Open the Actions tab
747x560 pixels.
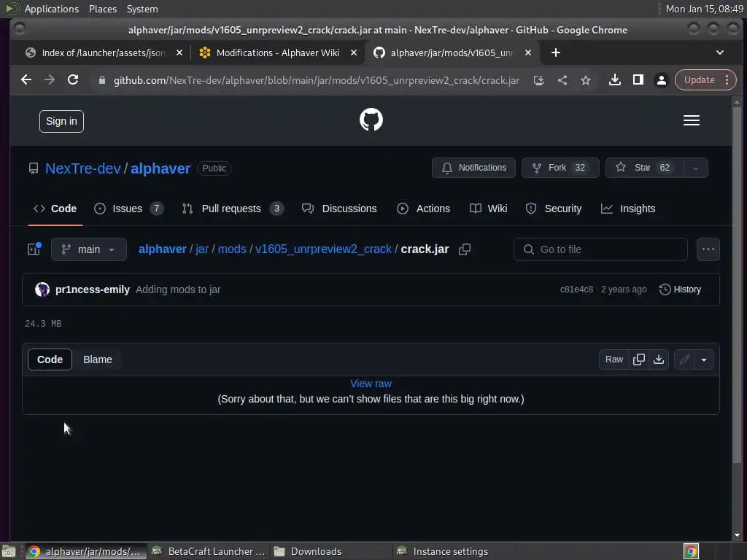pos(424,209)
